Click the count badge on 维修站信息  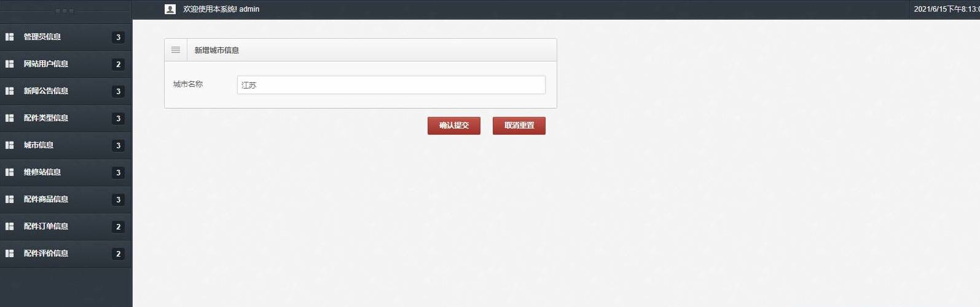point(119,173)
